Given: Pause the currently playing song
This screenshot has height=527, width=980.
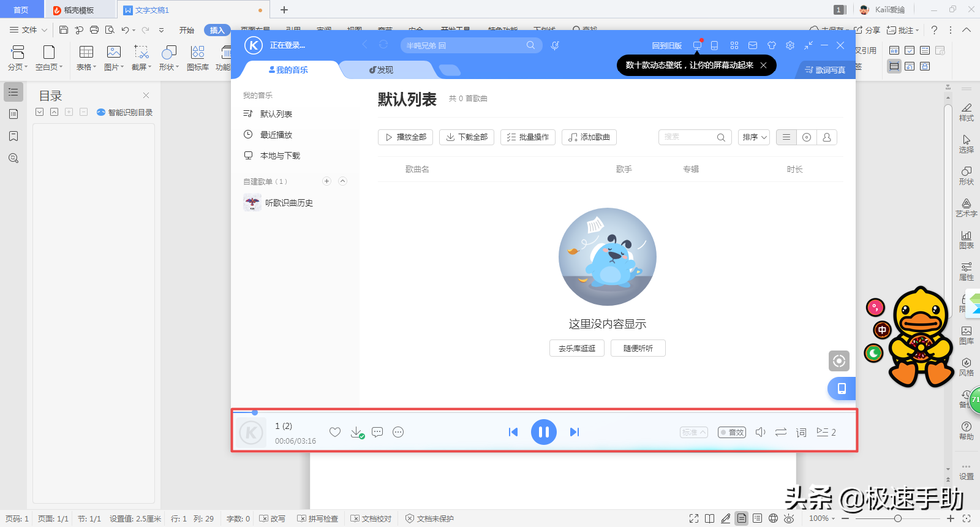Looking at the screenshot, I should (543, 432).
